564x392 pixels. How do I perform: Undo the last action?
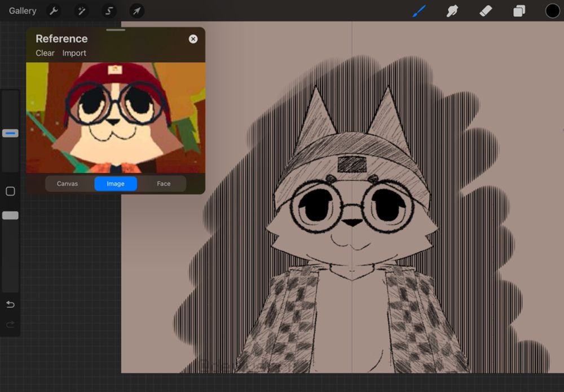click(10, 305)
